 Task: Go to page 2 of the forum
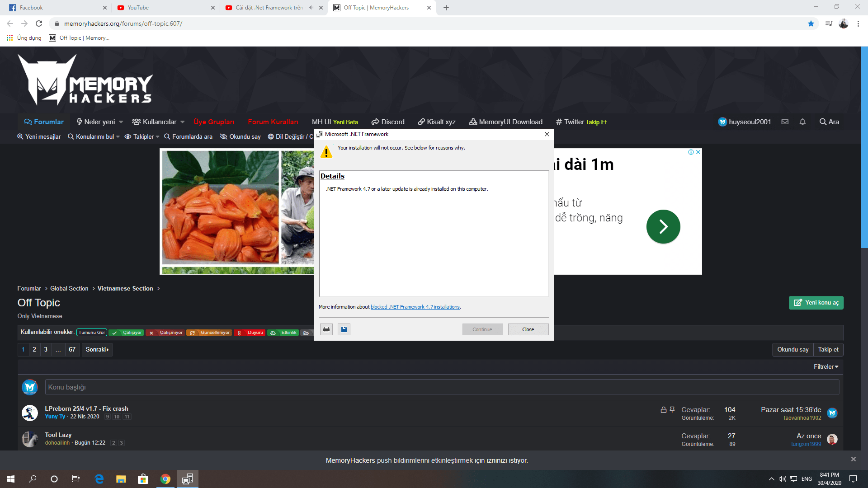(34, 350)
